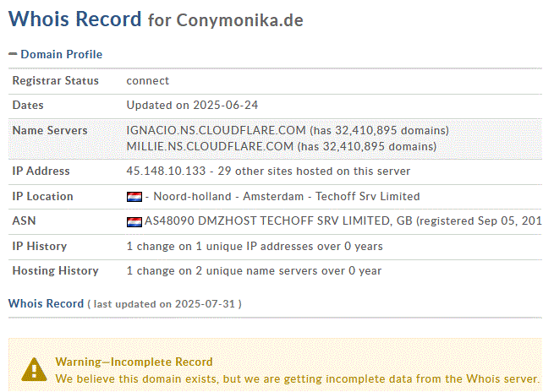Click the Whois Record section heading
543x392 pixels.
[x=46, y=303]
